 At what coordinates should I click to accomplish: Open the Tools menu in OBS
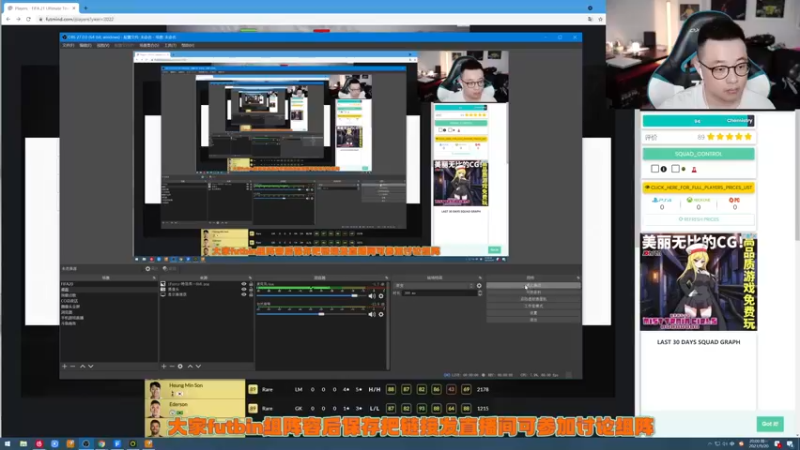click(x=170, y=45)
